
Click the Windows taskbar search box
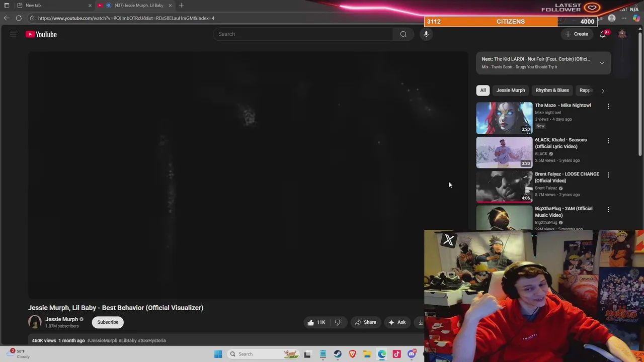click(x=263, y=354)
